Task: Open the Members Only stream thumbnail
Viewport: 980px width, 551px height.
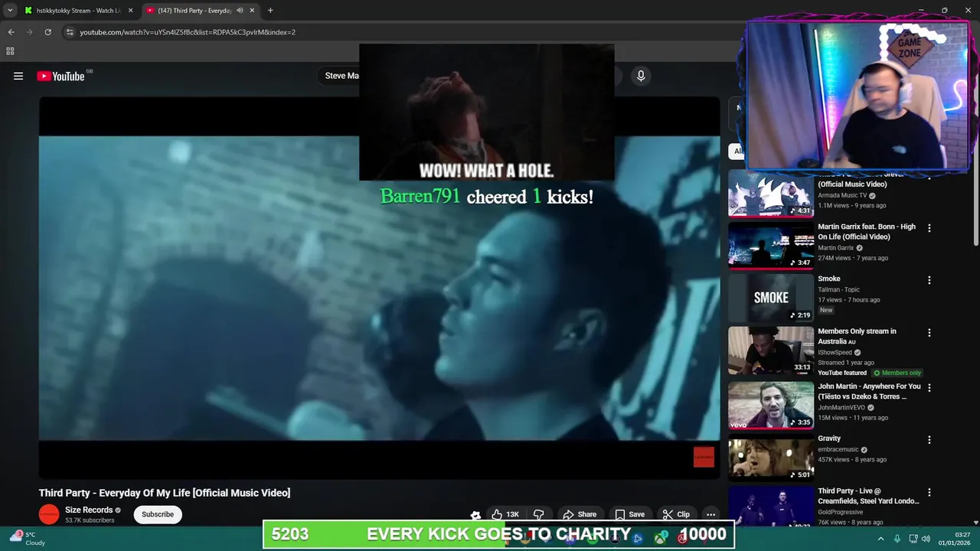Action: coord(771,350)
